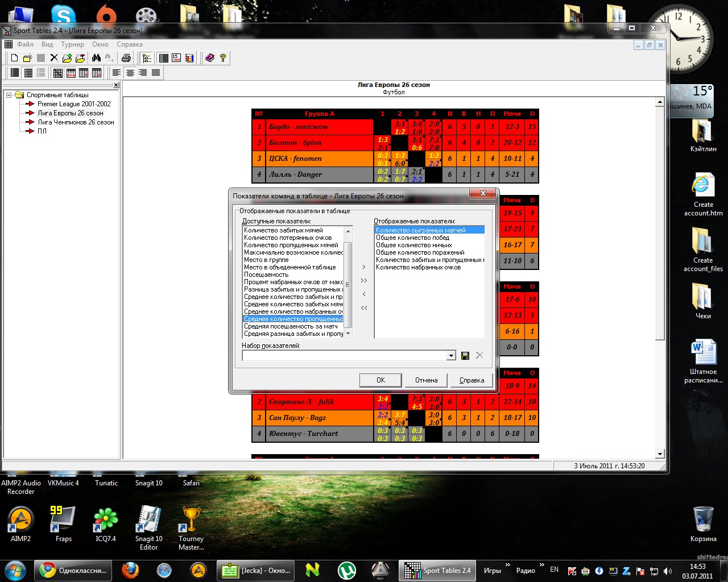Toggle the tree view panel toolbar button
Image resolution: width=728 pixels, height=582 pixels.
[x=147, y=58]
